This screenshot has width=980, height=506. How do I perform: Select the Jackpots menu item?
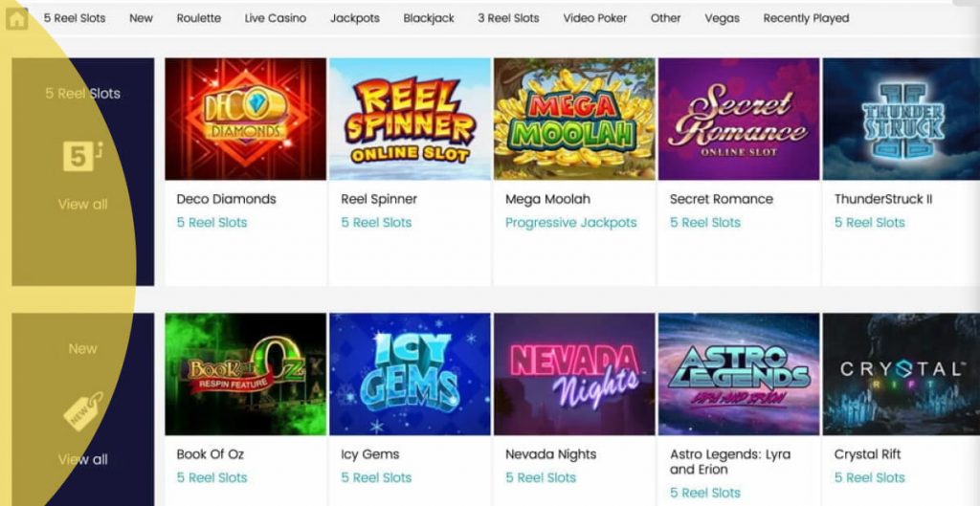[x=355, y=18]
